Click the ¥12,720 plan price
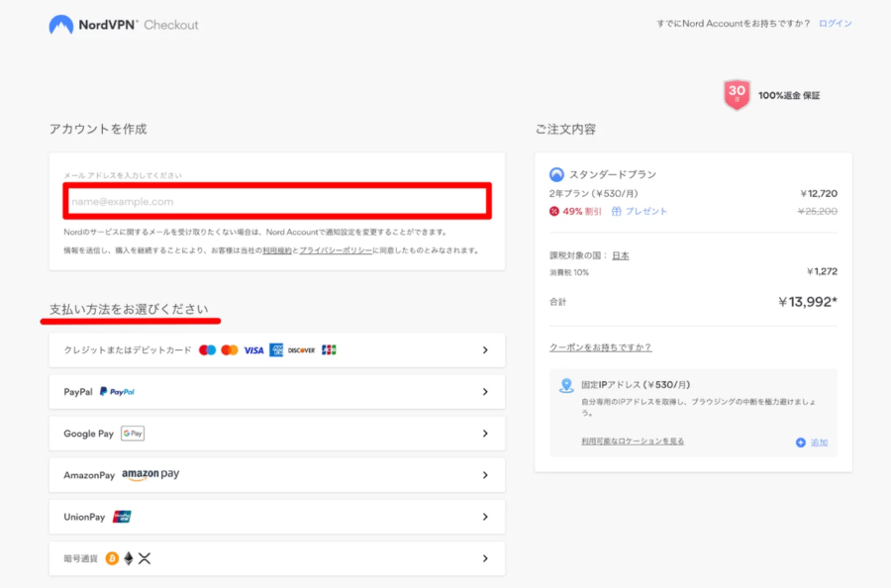The image size is (891, 588). (819, 194)
